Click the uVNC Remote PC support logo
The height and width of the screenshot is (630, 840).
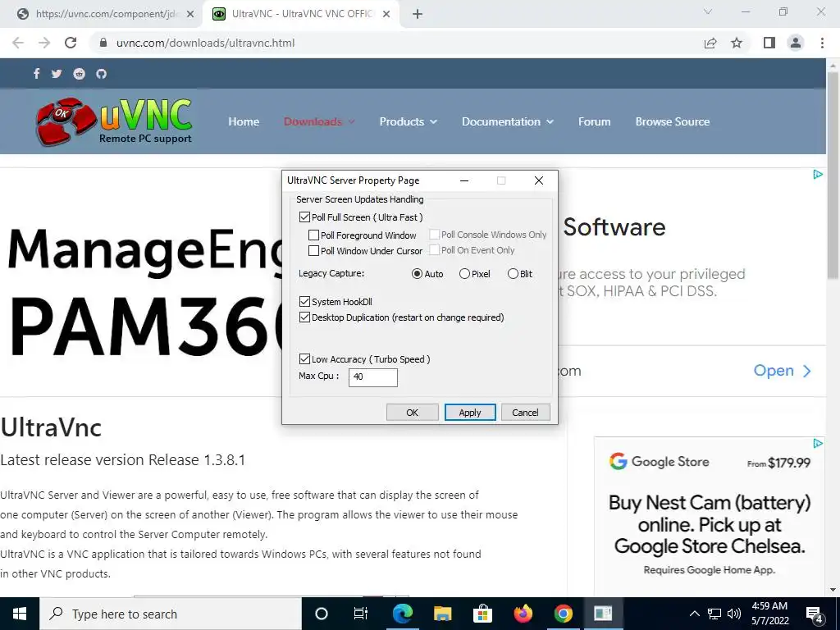tap(113, 121)
